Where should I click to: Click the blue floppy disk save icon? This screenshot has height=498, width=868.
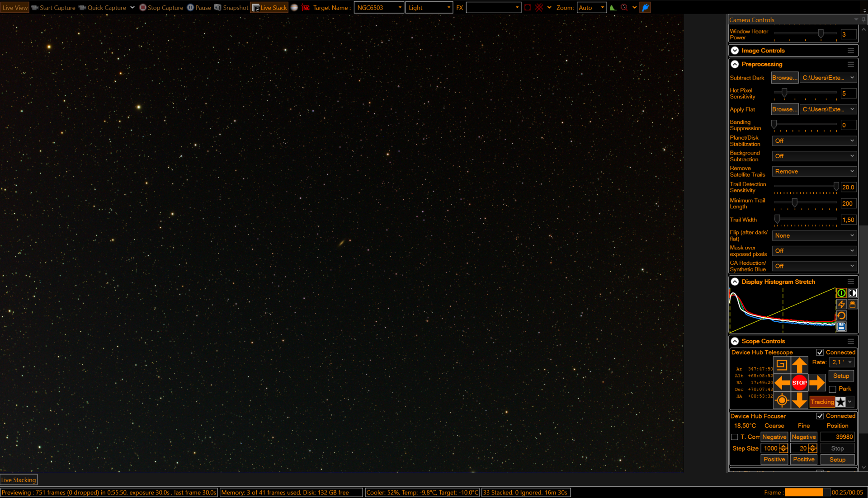[841, 326]
